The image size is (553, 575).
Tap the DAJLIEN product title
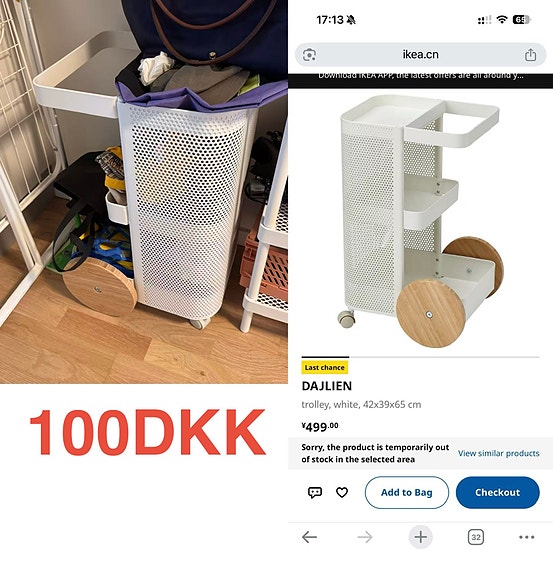coord(327,386)
